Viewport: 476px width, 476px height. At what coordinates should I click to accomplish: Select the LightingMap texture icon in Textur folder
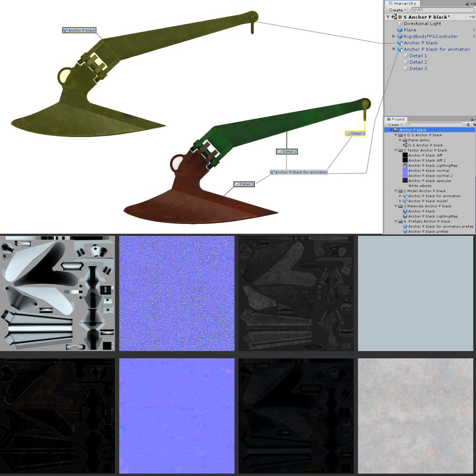coord(405,165)
